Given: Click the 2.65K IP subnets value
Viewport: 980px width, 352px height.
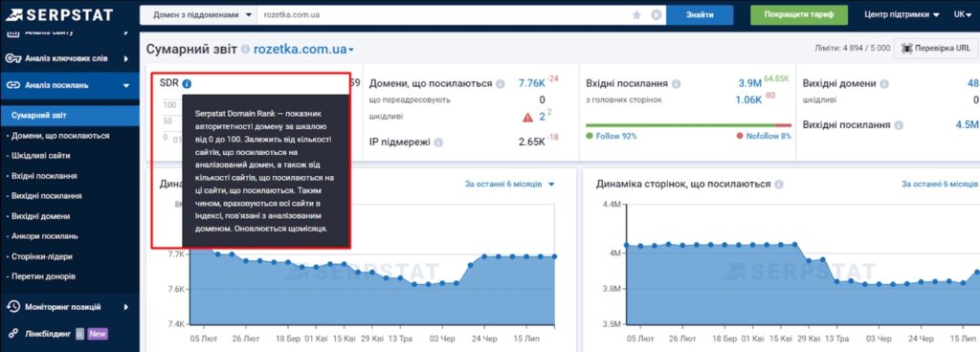Looking at the screenshot, I should [x=532, y=143].
